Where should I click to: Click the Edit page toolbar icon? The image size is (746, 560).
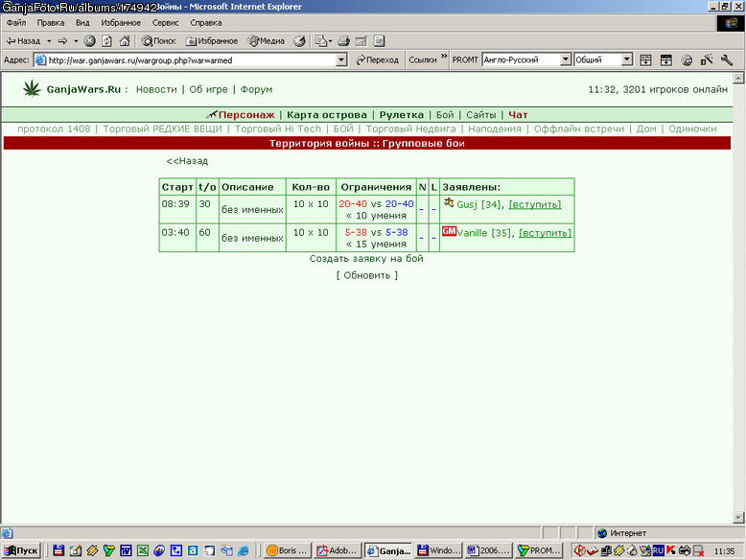[361, 41]
